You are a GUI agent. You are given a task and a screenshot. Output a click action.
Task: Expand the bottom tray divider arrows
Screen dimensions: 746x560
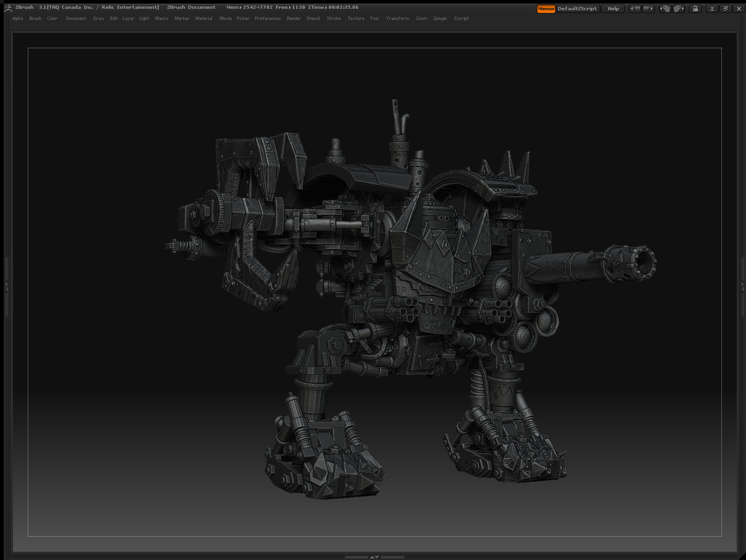(x=375, y=557)
